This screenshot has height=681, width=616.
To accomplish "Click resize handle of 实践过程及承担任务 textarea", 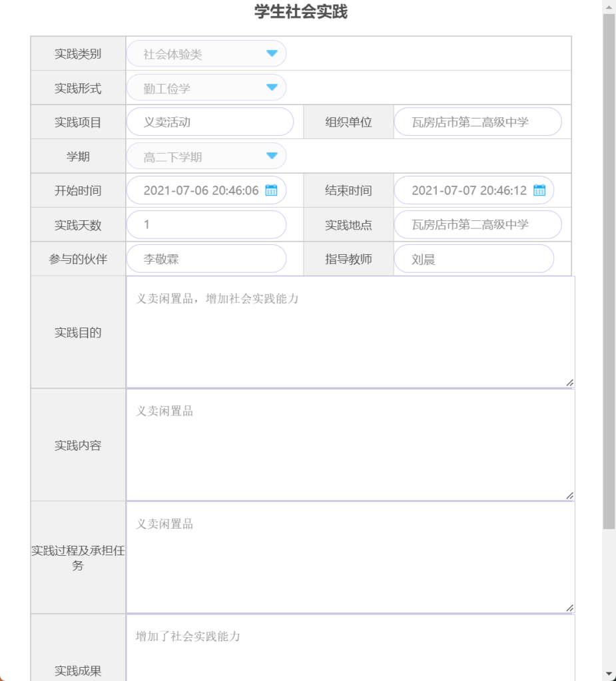I will 569,608.
